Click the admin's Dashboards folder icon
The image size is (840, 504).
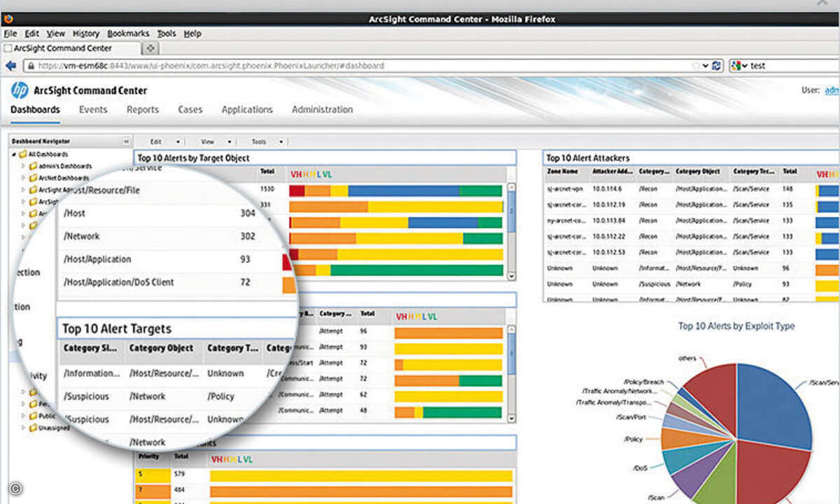33,166
